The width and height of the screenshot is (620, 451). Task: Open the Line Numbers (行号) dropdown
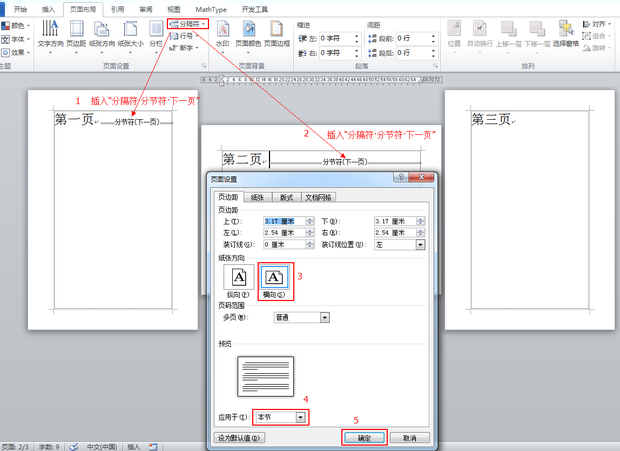[x=184, y=36]
